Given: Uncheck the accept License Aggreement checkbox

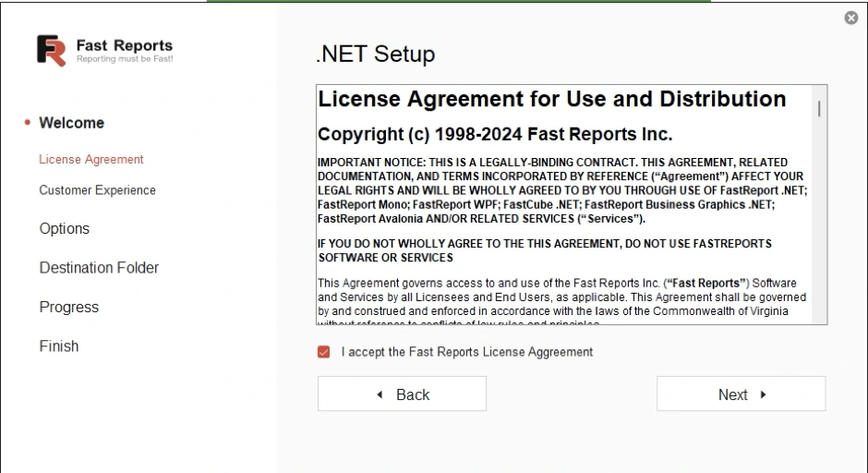Looking at the screenshot, I should pos(324,352).
